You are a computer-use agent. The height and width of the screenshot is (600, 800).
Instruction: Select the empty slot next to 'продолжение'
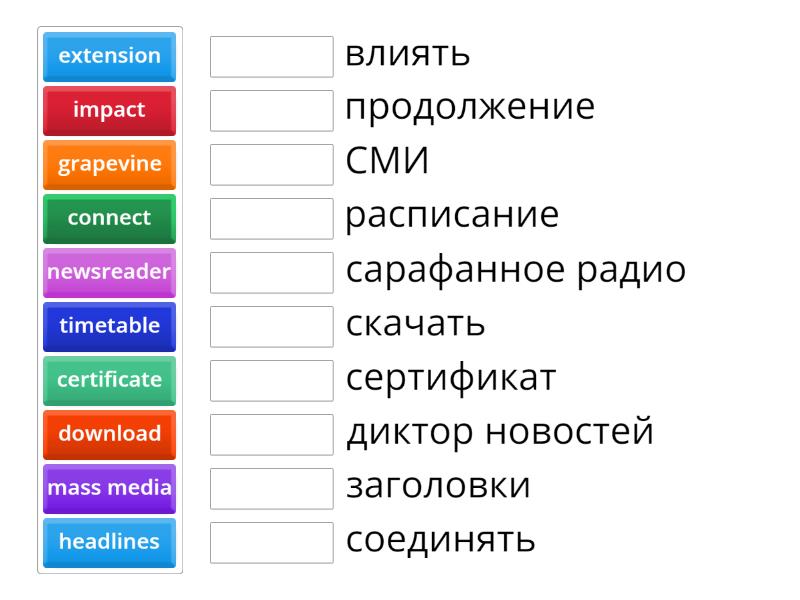click(x=272, y=111)
